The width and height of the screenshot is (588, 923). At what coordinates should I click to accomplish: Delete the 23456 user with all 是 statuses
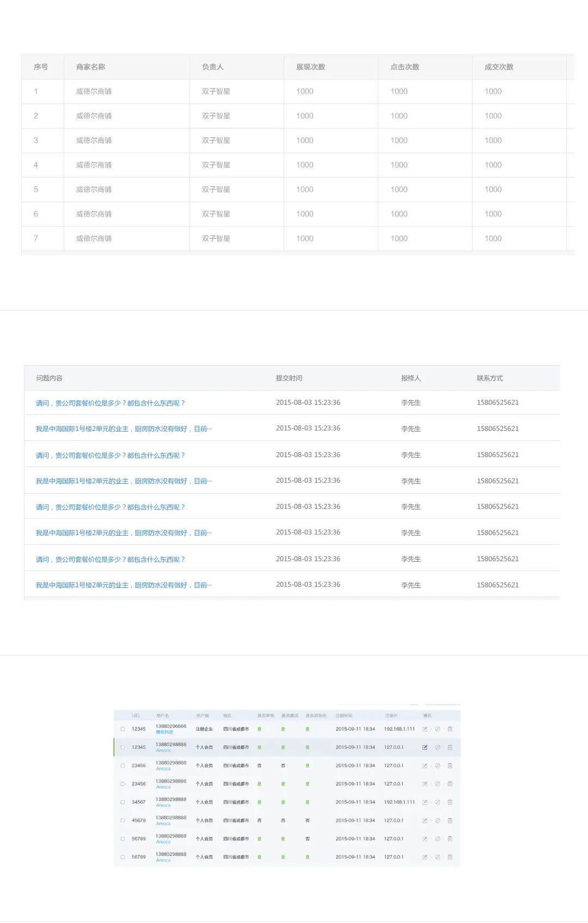(450, 784)
